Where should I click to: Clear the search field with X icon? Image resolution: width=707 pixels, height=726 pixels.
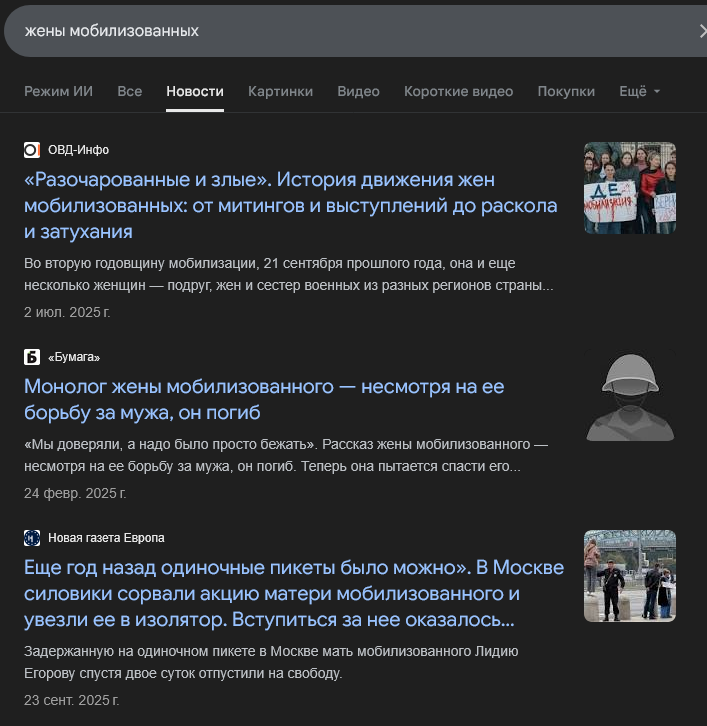(x=701, y=31)
